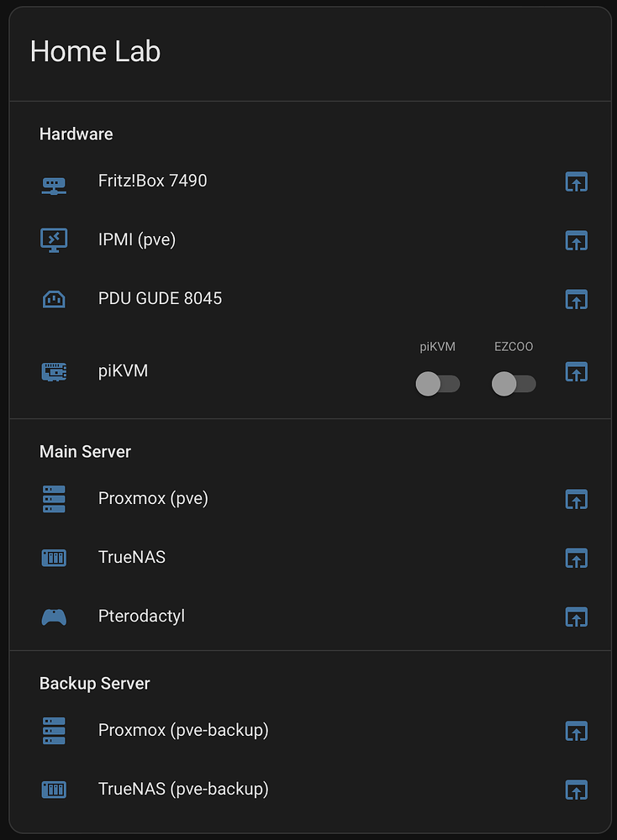The height and width of the screenshot is (840, 617).
Task: Click the Backup Server section heading
Action: (95, 684)
